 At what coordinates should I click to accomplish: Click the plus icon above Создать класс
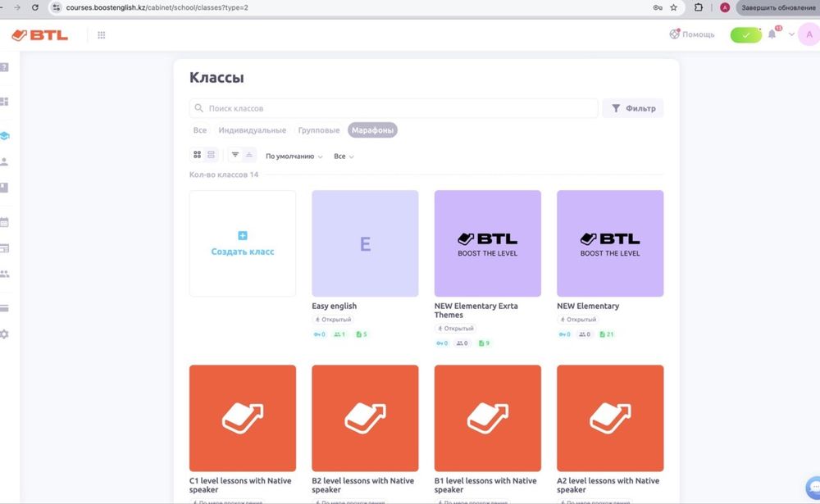(243, 236)
